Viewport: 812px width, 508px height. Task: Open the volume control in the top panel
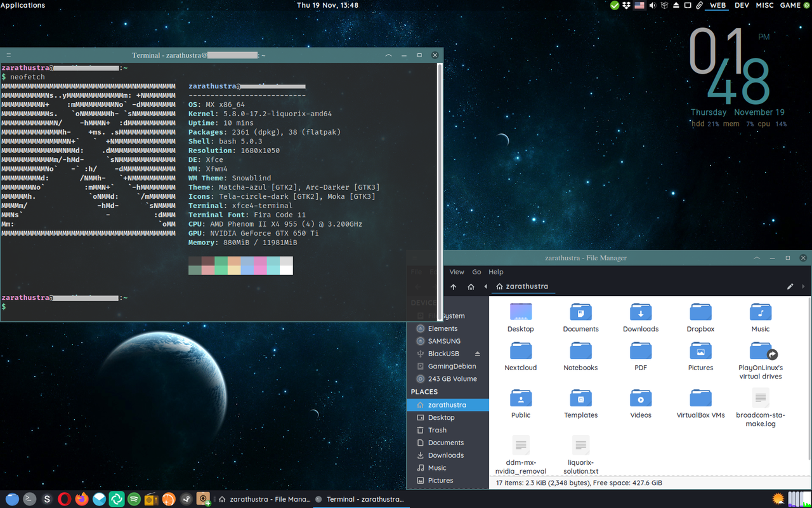pyautogui.click(x=653, y=5)
